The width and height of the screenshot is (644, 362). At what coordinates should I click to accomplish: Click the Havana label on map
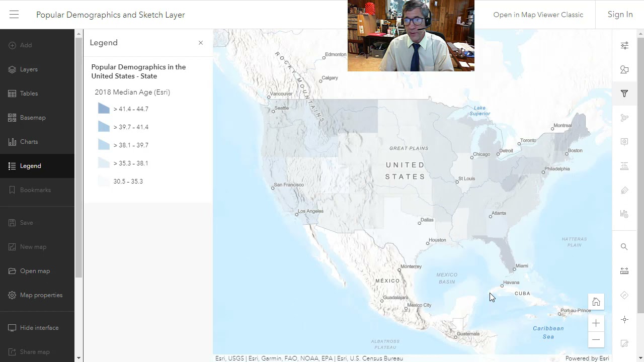511,283
